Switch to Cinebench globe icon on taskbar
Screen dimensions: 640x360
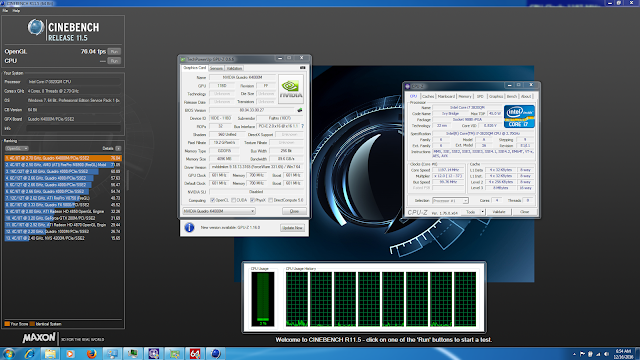[216, 354]
